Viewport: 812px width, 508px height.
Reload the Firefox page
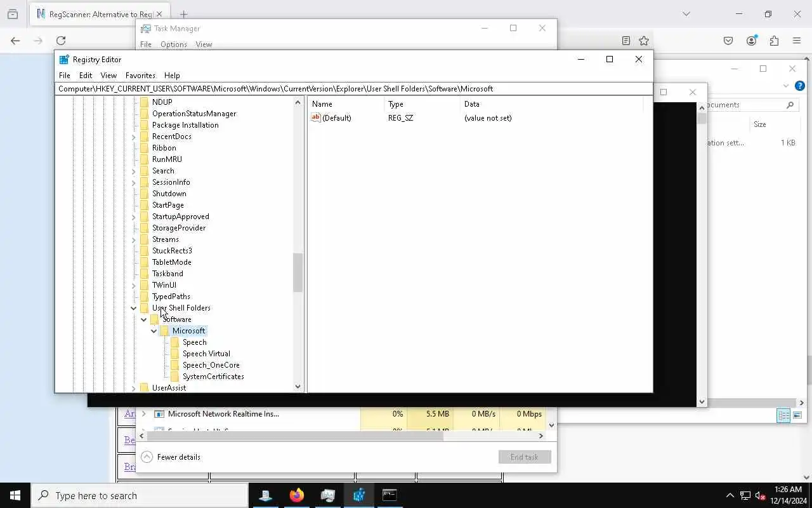(61, 41)
